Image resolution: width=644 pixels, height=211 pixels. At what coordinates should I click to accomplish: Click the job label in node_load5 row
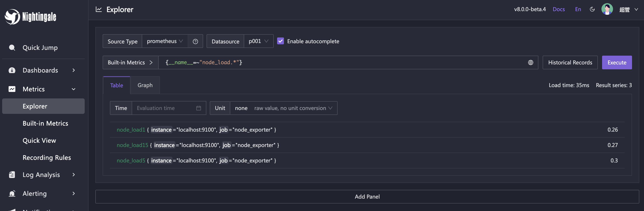point(223,161)
